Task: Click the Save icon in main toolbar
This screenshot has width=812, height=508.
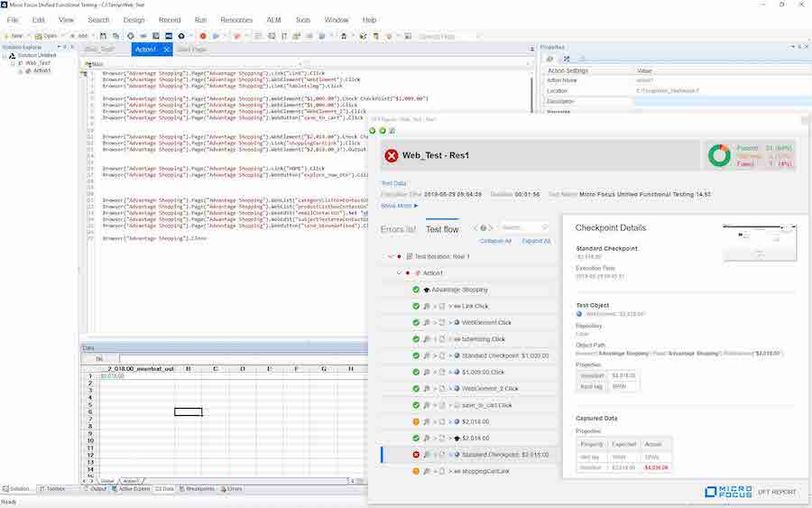Action: [102, 36]
